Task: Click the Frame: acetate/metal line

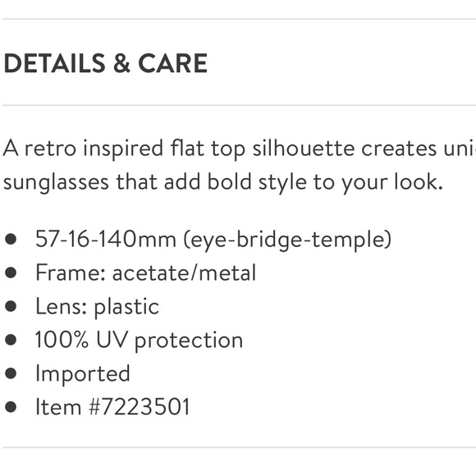Action: (x=146, y=272)
